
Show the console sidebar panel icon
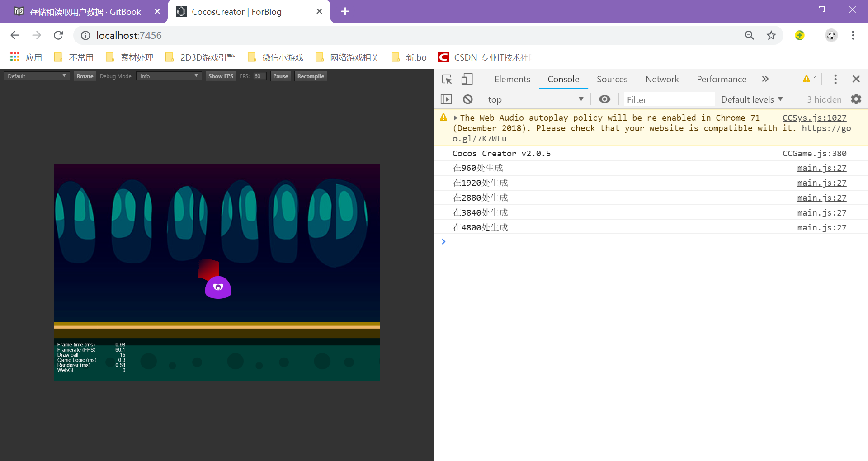(446, 99)
